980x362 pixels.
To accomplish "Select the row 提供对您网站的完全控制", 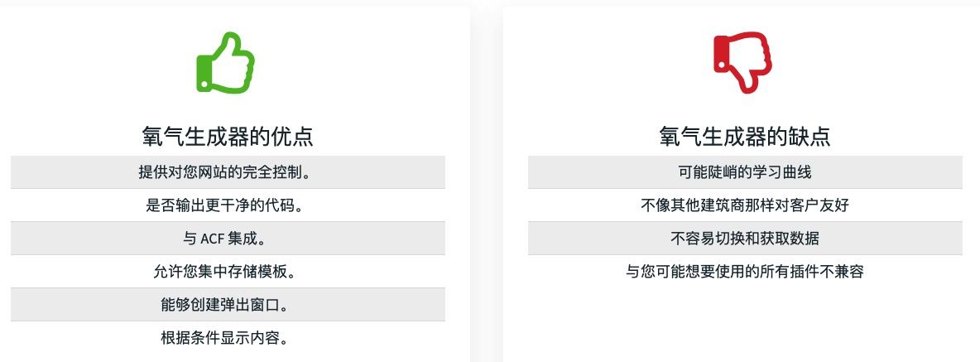I will pos(228,172).
